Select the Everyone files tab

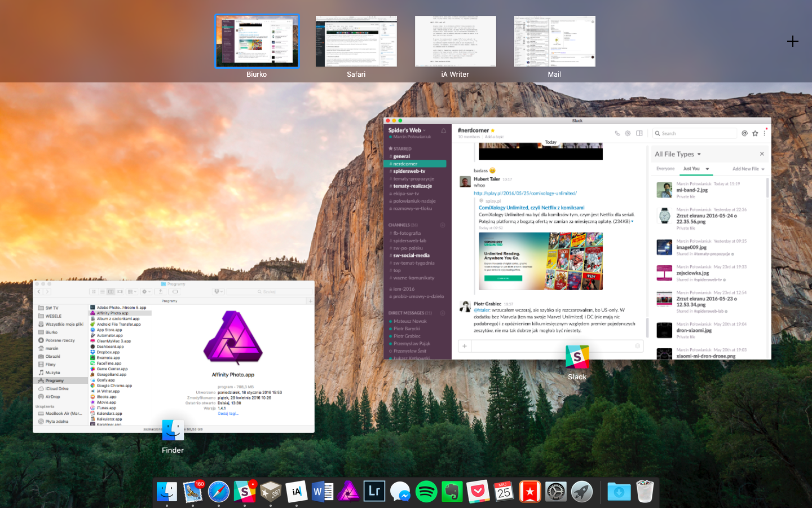tap(665, 168)
